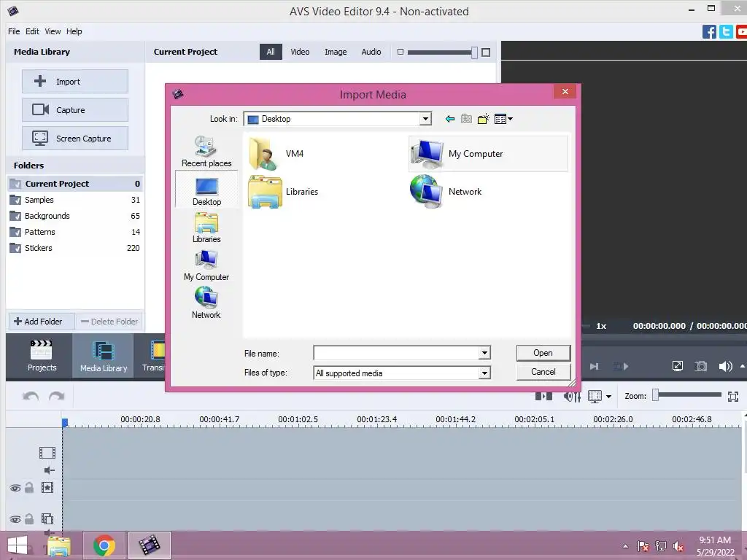Screen dimensions: 747x560
Task: Expand the File name dropdown arrow
Action: tap(484, 353)
